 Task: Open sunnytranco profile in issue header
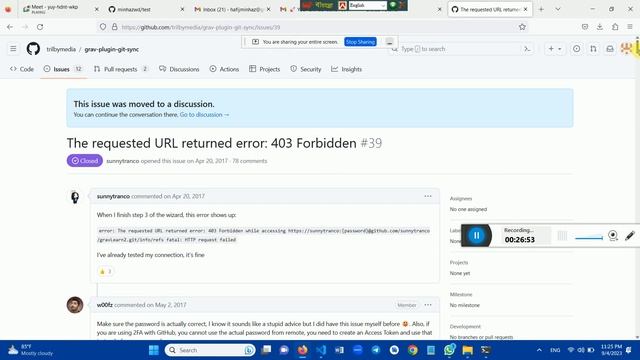coord(122,161)
